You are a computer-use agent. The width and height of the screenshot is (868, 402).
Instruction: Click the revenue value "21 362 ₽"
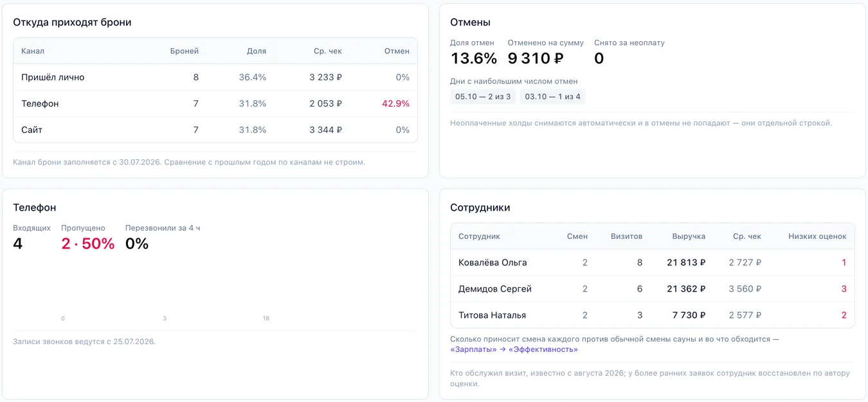(686, 289)
